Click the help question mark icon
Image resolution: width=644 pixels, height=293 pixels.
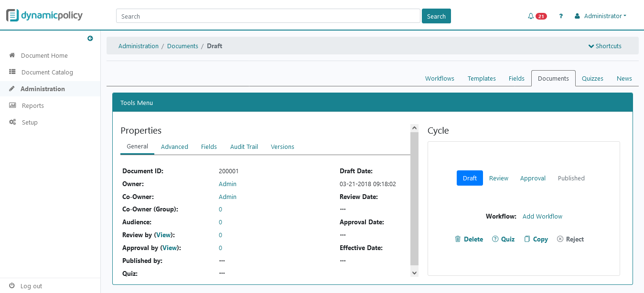click(x=561, y=16)
